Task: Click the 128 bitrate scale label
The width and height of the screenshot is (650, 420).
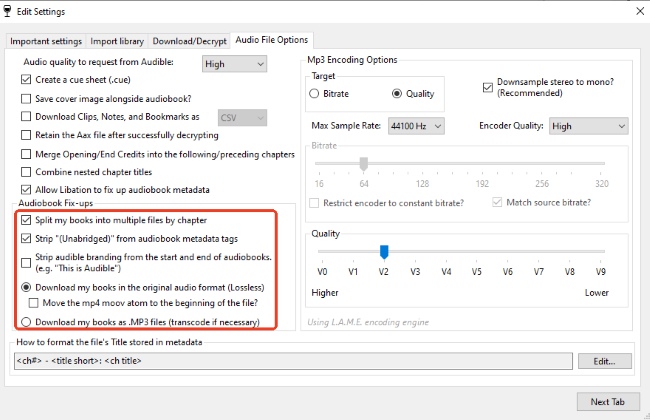Action: pos(422,184)
